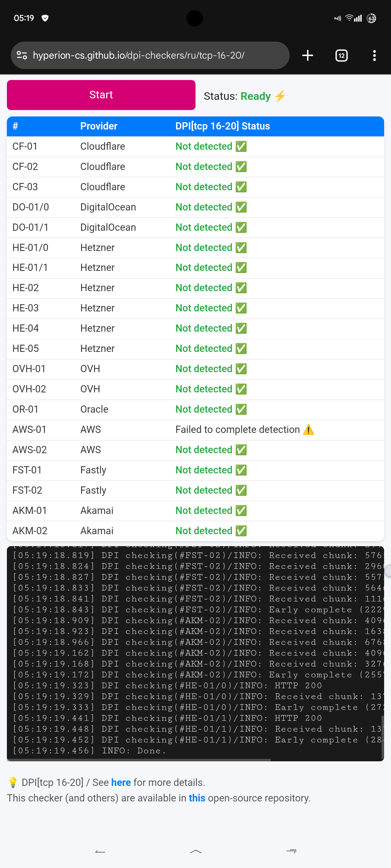Image resolution: width=391 pixels, height=868 pixels.
Task: Tap the warning icon on AWS-01 row
Action: [308, 430]
